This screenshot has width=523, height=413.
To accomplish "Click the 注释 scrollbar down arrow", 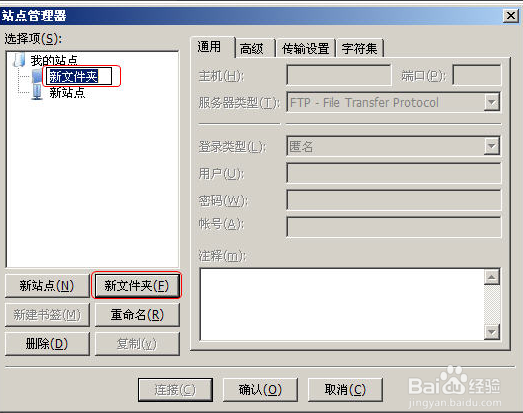I will (x=492, y=332).
